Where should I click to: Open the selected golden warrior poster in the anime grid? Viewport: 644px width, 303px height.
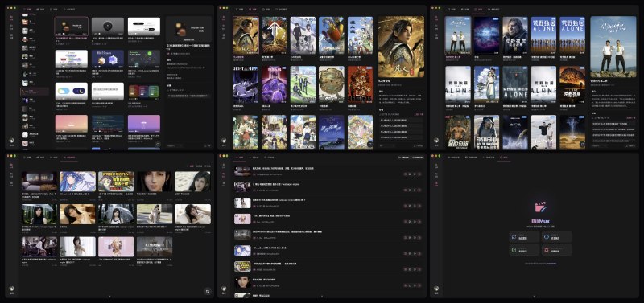pyautogui.click(x=246, y=35)
